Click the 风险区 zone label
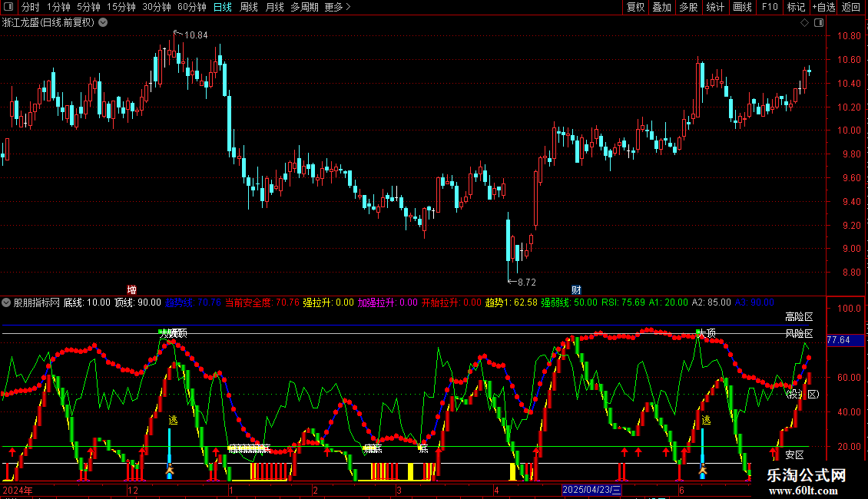 point(799,334)
